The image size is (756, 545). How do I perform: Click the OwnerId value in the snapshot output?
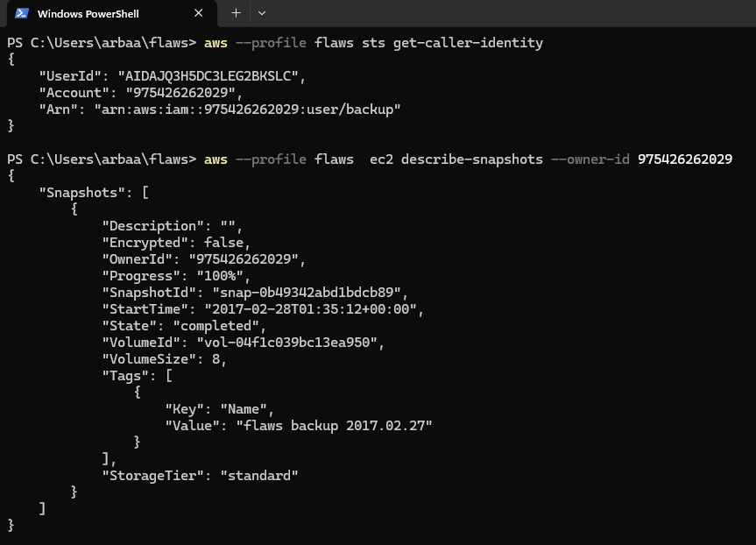tap(237, 259)
